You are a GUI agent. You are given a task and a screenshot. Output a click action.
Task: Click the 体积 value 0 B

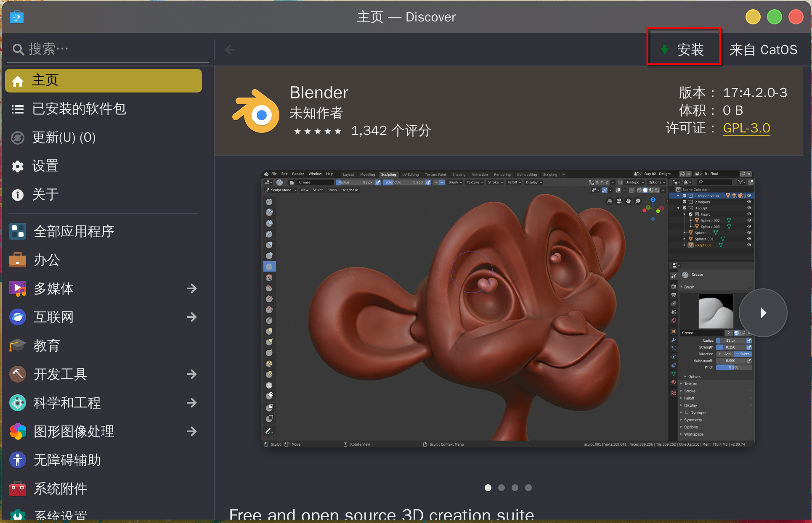pyautogui.click(x=733, y=111)
